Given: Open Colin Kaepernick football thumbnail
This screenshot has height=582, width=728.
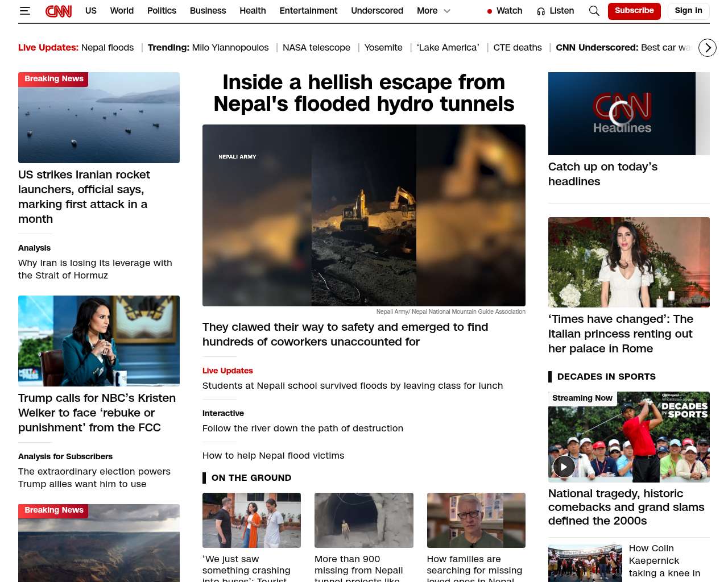Looking at the screenshot, I should pos(585,563).
